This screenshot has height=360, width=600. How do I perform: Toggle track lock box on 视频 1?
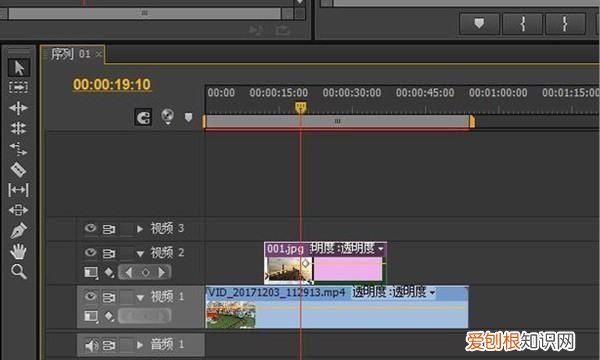point(126,297)
